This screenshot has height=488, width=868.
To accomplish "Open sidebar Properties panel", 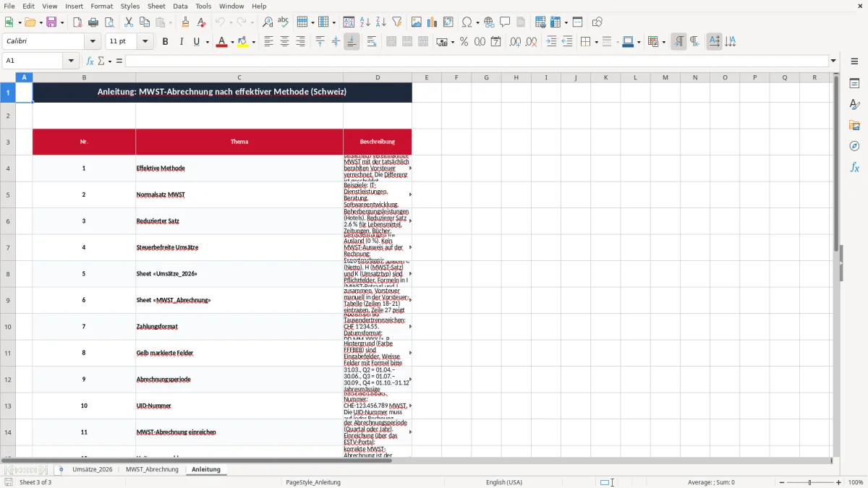I will click(x=854, y=84).
